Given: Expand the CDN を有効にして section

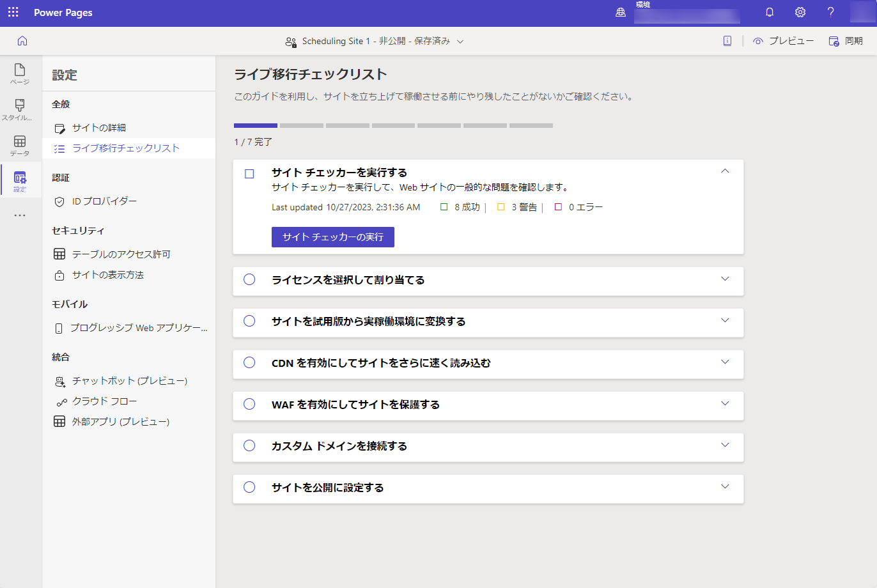Looking at the screenshot, I should (x=725, y=362).
